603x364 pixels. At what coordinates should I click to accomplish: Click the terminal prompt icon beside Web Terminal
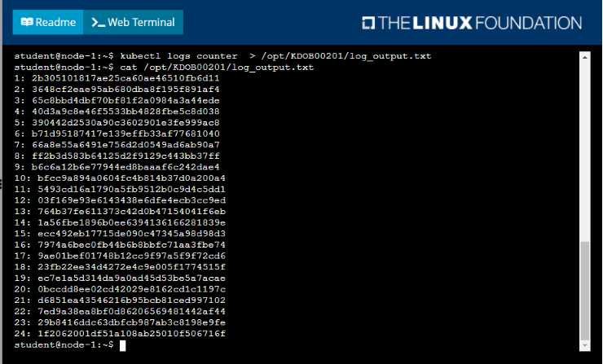98,22
